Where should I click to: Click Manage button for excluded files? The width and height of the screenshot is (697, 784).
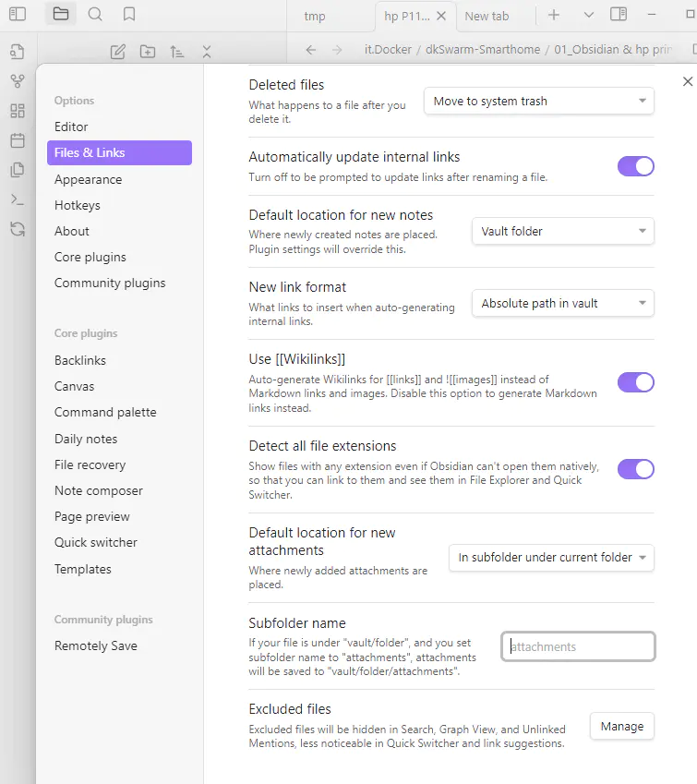[621, 727]
